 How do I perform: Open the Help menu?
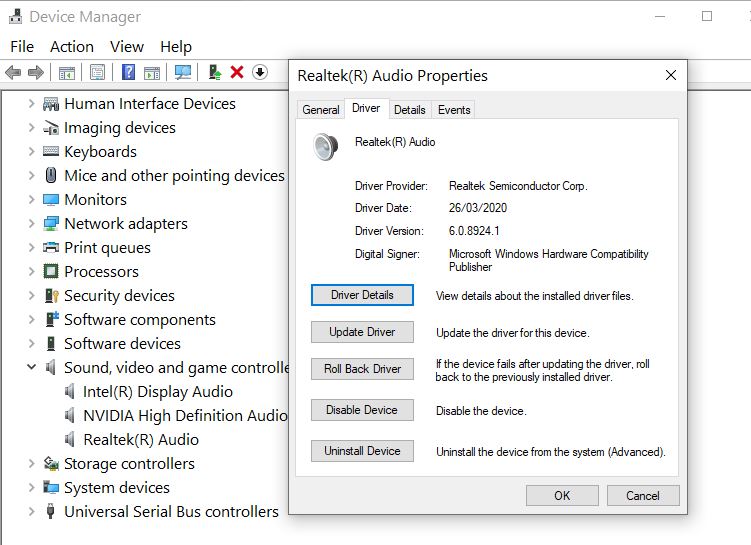click(x=176, y=46)
